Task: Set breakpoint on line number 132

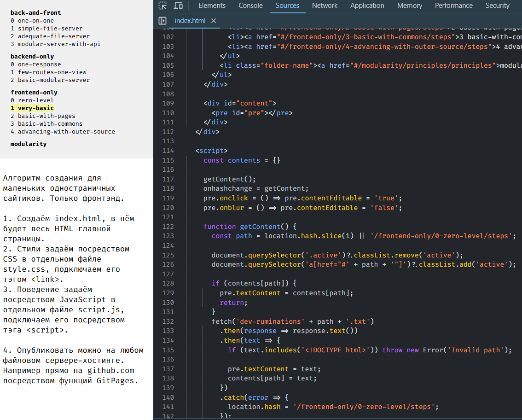Action: coord(168,321)
